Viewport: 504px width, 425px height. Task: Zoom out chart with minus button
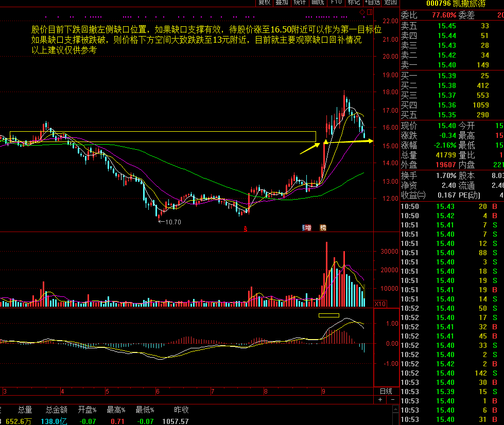[x=392, y=400]
